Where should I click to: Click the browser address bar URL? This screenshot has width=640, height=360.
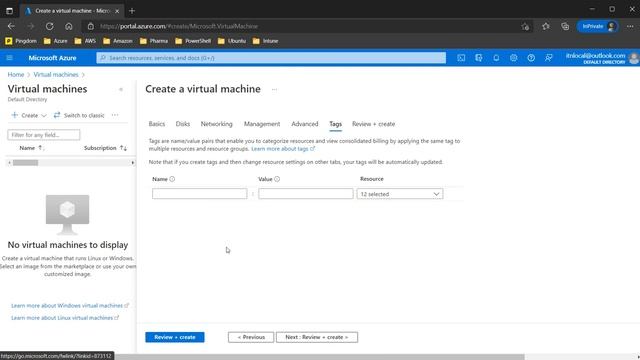tap(179, 26)
